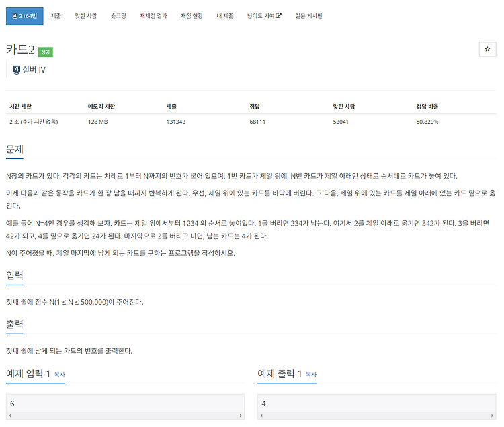The image size is (504, 427).
Task: Click the 실버 IV tier badge icon
Action: point(17,70)
